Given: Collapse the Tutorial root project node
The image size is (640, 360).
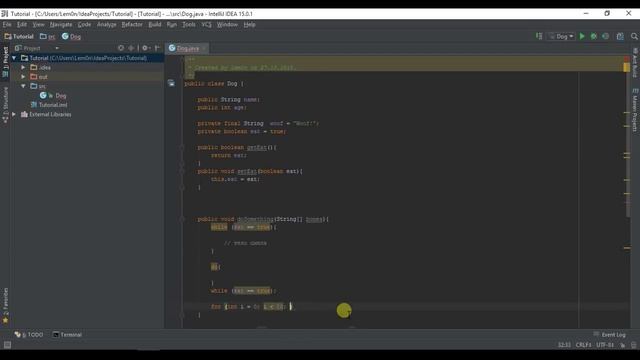Looking at the screenshot, I should click(x=14, y=58).
